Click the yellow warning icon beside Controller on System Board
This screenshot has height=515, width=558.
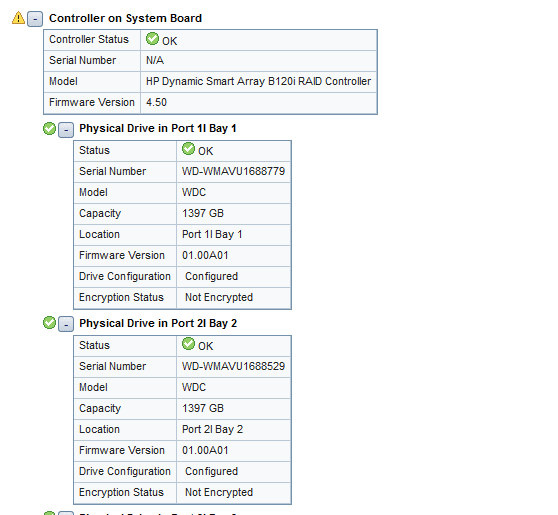click(18, 18)
